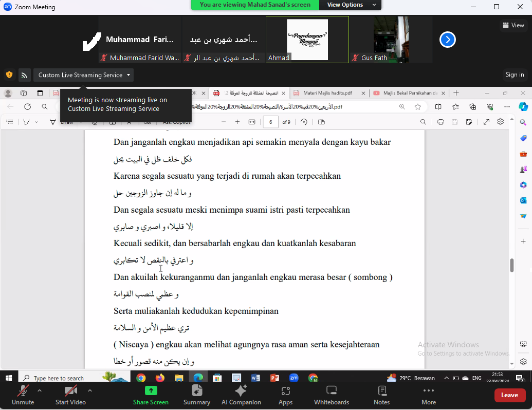Viewport: 532px width, 410px height.
Task: Click the green Share Screen button
Action: [151, 395]
